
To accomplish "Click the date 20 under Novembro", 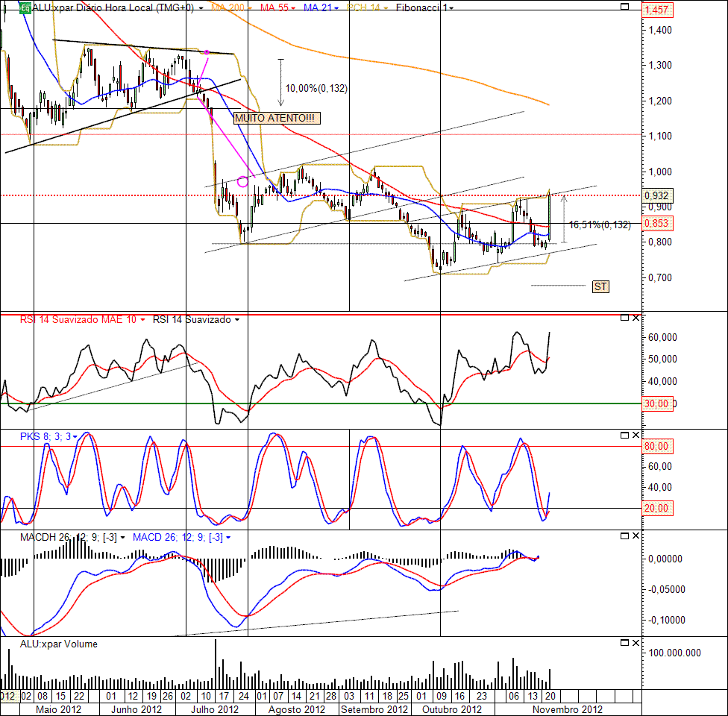I will [550, 696].
